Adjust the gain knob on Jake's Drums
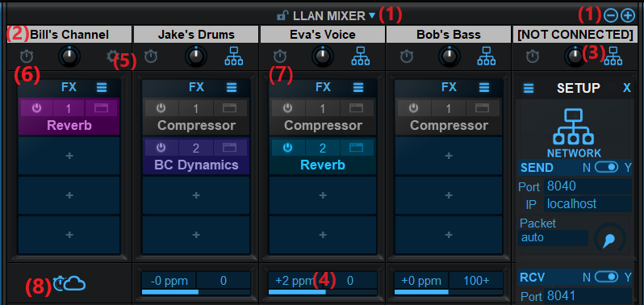Screen dimensions: 644x305 click(196, 56)
